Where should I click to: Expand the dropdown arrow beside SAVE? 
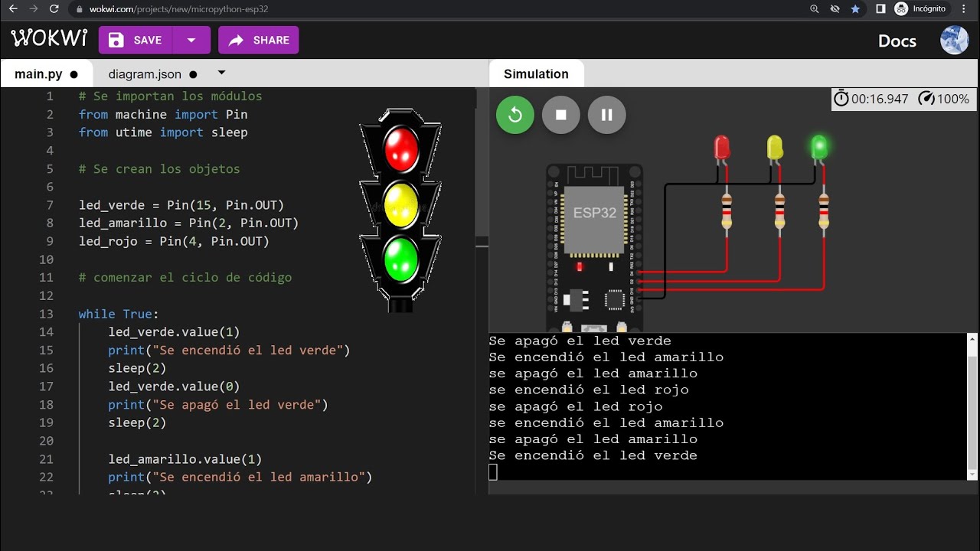(x=191, y=40)
